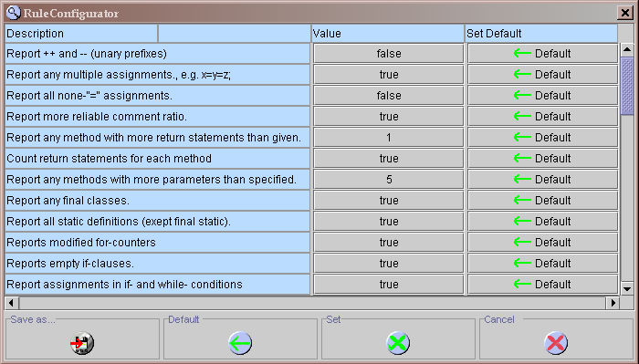Select 'Report any methods with more parameters' description
Screen dimensions: 639x364
click(152, 180)
